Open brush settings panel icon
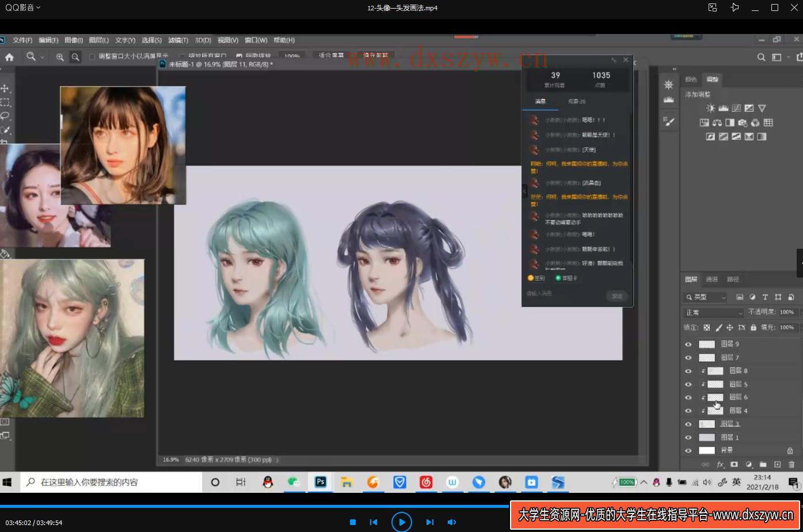Viewport: 803px width, 532px height. (668, 121)
